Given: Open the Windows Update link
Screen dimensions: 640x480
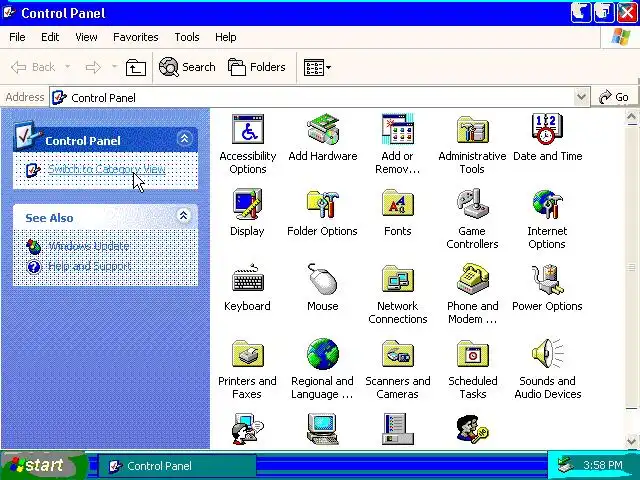Looking at the screenshot, I should pos(89,246).
